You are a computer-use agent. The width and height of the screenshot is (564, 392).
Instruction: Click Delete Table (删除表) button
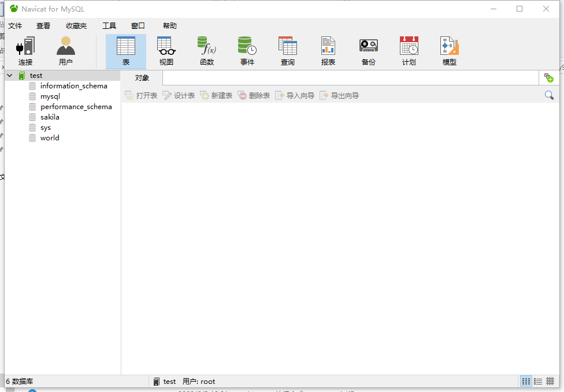[254, 96]
